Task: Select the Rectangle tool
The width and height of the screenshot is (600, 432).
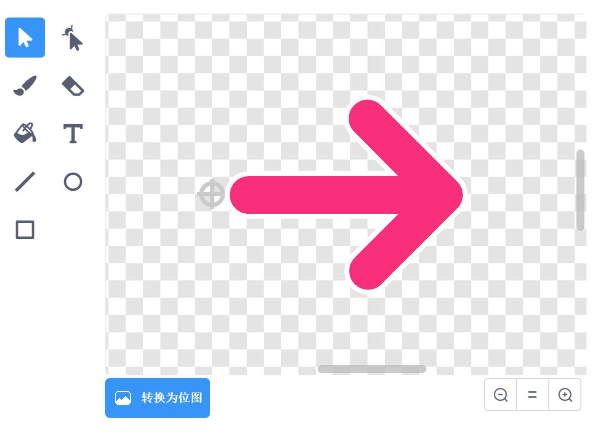Action: point(25,230)
